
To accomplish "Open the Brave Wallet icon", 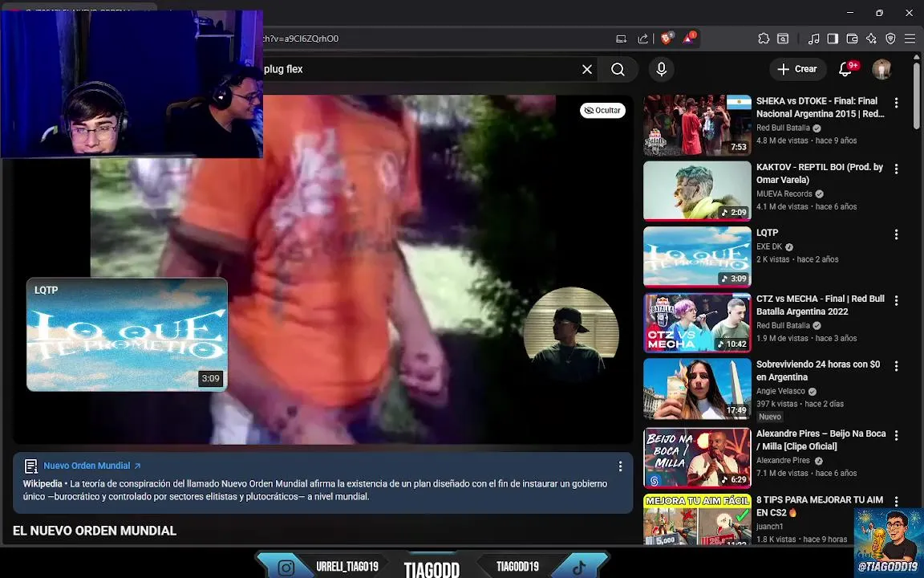I will click(x=852, y=39).
